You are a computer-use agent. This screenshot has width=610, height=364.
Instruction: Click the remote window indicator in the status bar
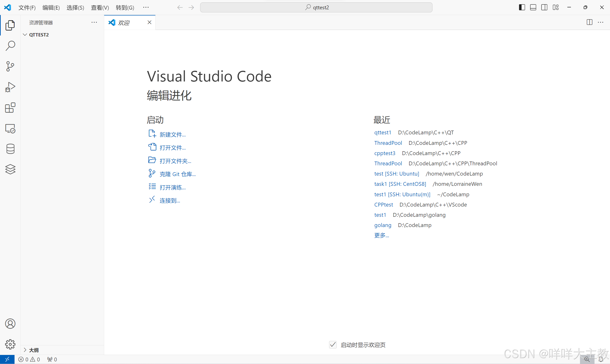click(7, 359)
